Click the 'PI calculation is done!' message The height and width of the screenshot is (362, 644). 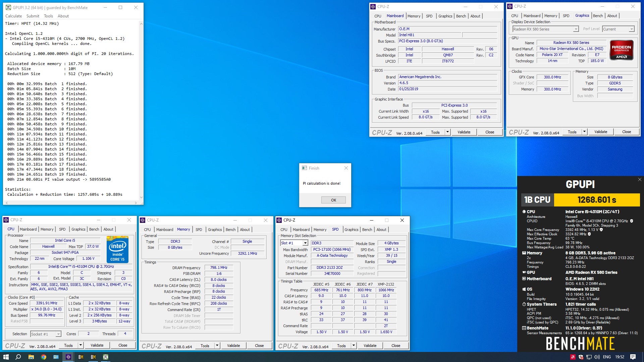[322, 184]
